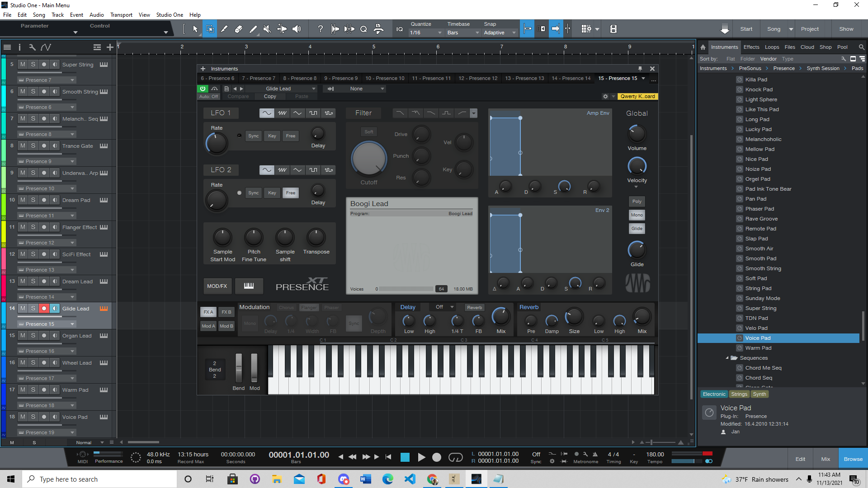The width and height of the screenshot is (868, 488).
Task: Enable LFO 1 Sync button
Action: 254,136
